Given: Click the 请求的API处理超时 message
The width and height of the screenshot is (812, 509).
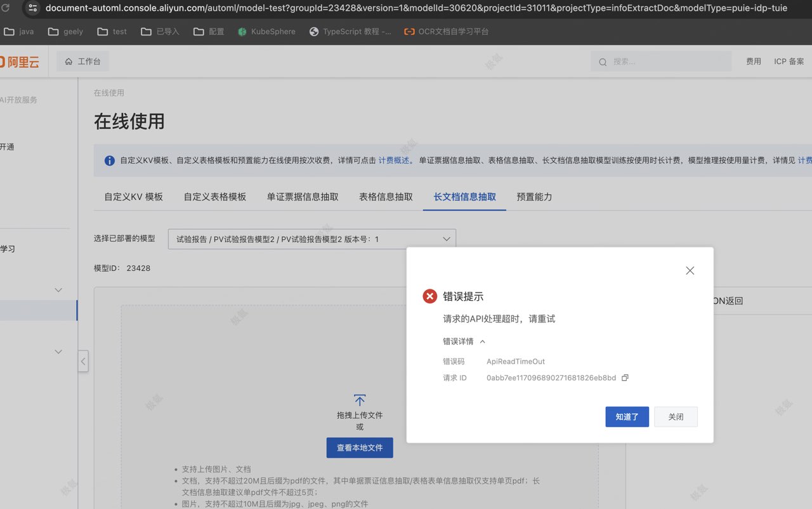Looking at the screenshot, I should tap(499, 319).
